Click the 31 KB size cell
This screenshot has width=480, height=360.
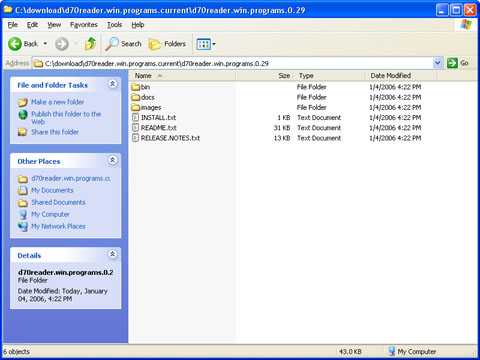(282, 128)
